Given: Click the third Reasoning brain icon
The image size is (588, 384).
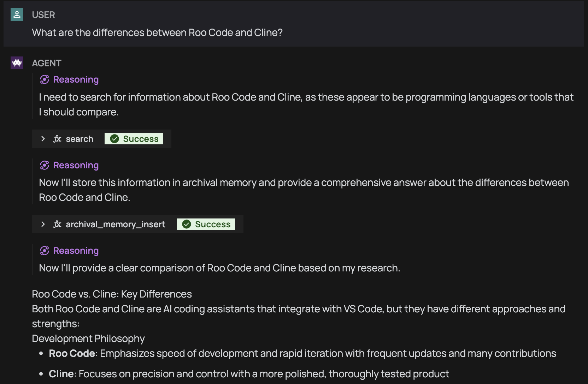Looking at the screenshot, I should click(45, 251).
